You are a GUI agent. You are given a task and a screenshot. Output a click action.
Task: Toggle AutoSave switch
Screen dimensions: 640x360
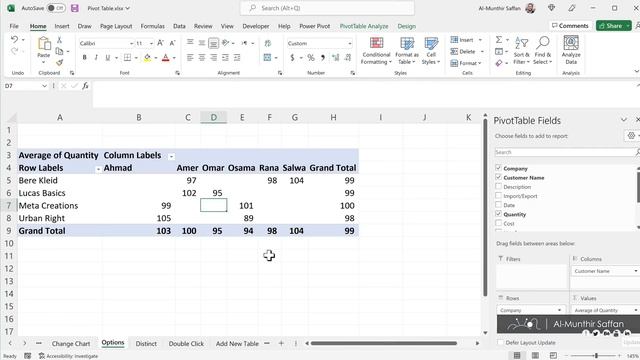pyautogui.click(x=56, y=8)
